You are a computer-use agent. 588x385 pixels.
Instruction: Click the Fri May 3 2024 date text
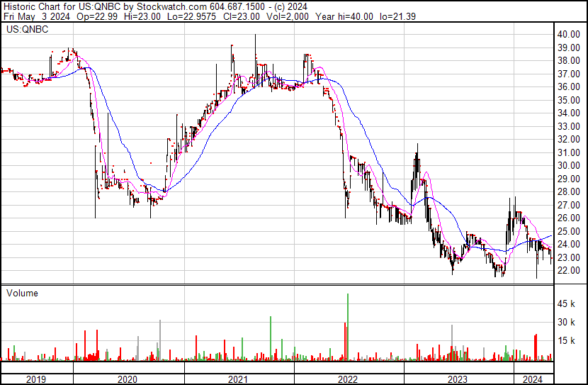coord(37,16)
